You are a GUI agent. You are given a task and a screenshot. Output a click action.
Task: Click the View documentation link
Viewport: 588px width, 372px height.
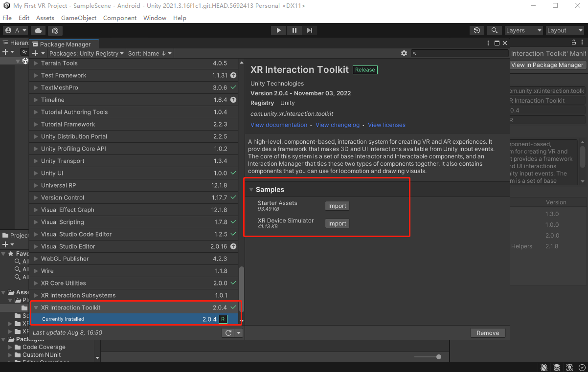[x=279, y=125]
